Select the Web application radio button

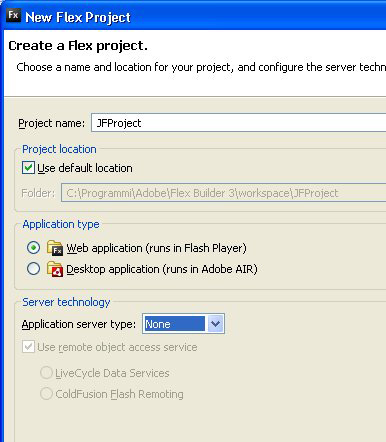click(33, 248)
